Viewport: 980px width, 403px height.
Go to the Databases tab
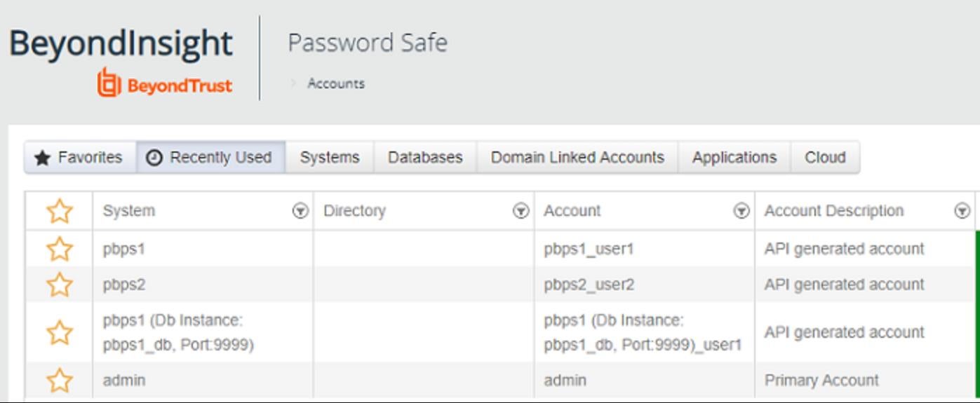coord(425,158)
